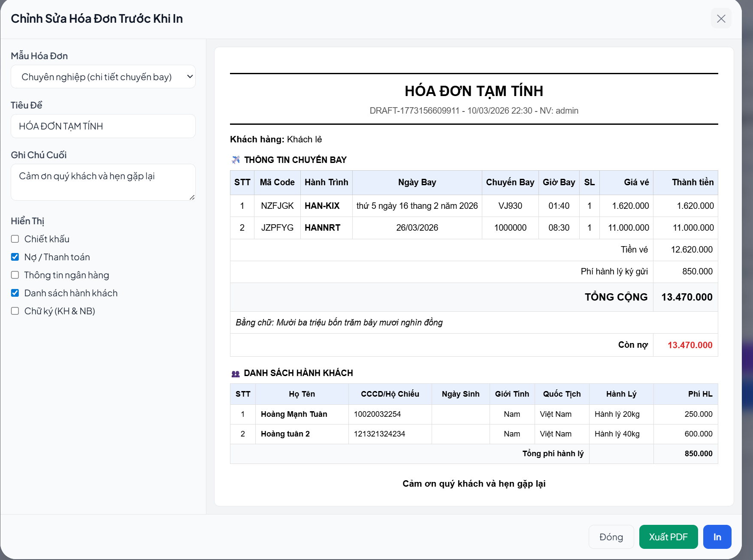The image size is (753, 560).
Task: Uncheck the Nợ / Thanh toán option
Action: coord(15,257)
